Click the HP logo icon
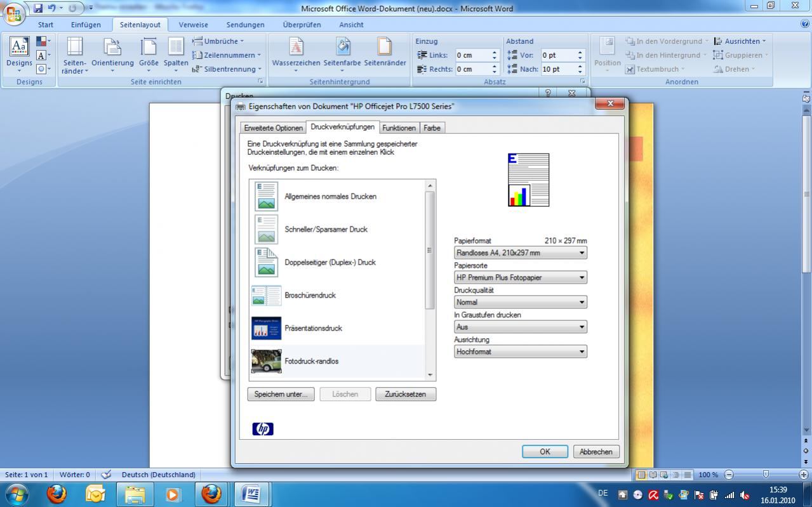This screenshot has width=812, height=507. click(263, 429)
